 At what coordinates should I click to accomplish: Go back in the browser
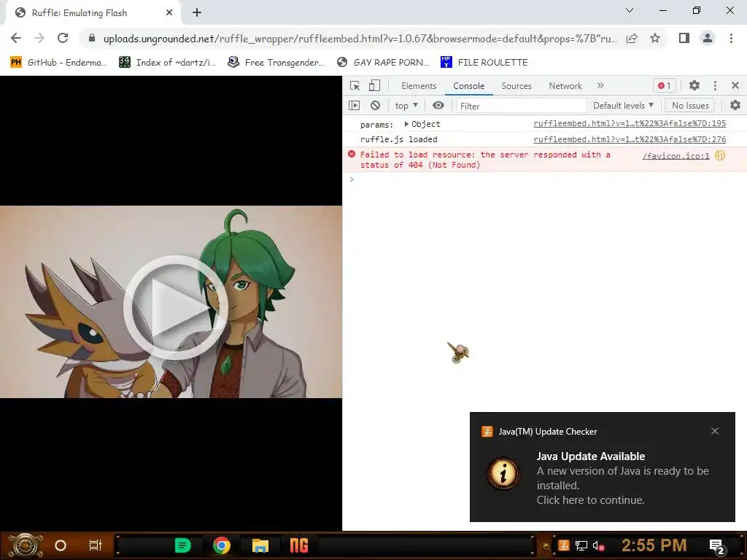click(16, 38)
